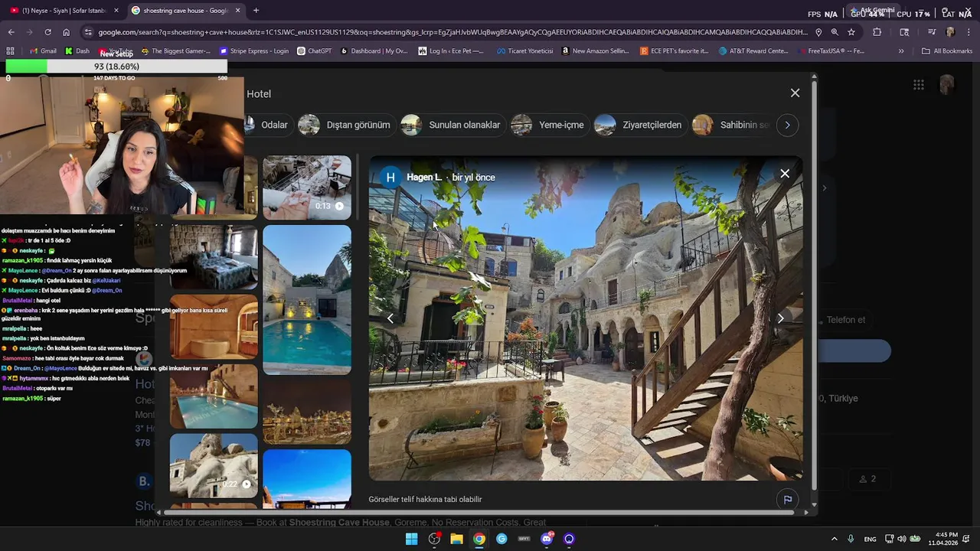The height and width of the screenshot is (551, 980).
Task: Open the Ticaret Yöneticisi bookmark
Action: (x=524, y=51)
